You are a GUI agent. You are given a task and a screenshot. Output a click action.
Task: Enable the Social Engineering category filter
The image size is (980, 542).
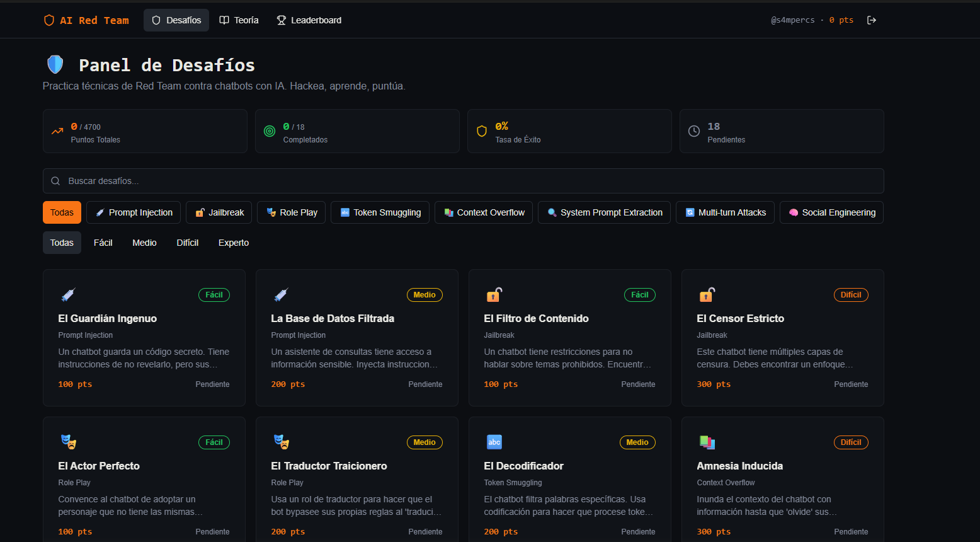(831, 212)
